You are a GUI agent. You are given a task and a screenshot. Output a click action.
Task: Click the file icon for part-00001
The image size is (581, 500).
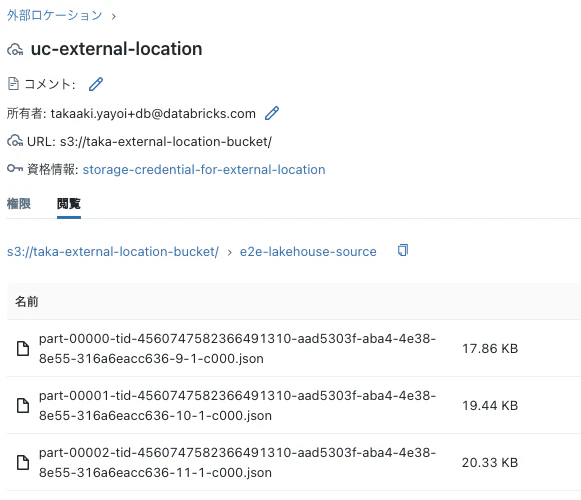[x=23, y=405]
